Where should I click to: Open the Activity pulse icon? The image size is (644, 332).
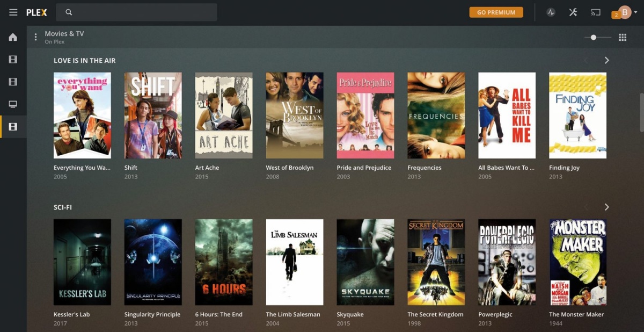pos(551,12)
